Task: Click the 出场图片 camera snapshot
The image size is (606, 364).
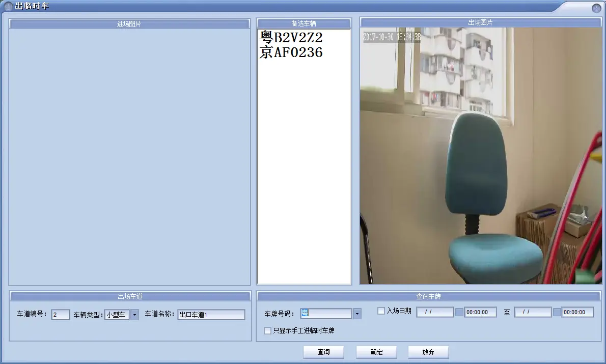Action: click(481, 155)
